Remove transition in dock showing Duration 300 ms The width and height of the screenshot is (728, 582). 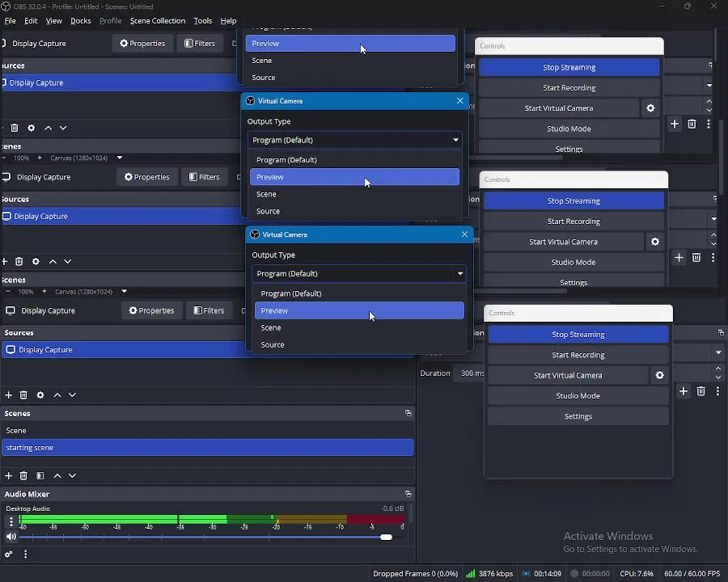pyautogui.click(x=701, y=391)
